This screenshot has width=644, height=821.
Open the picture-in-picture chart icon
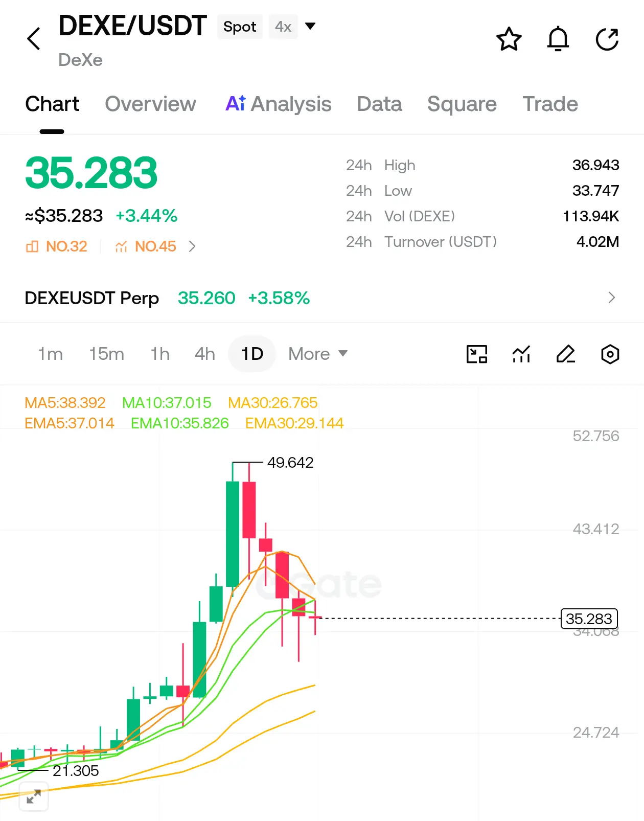coord(477,354)
